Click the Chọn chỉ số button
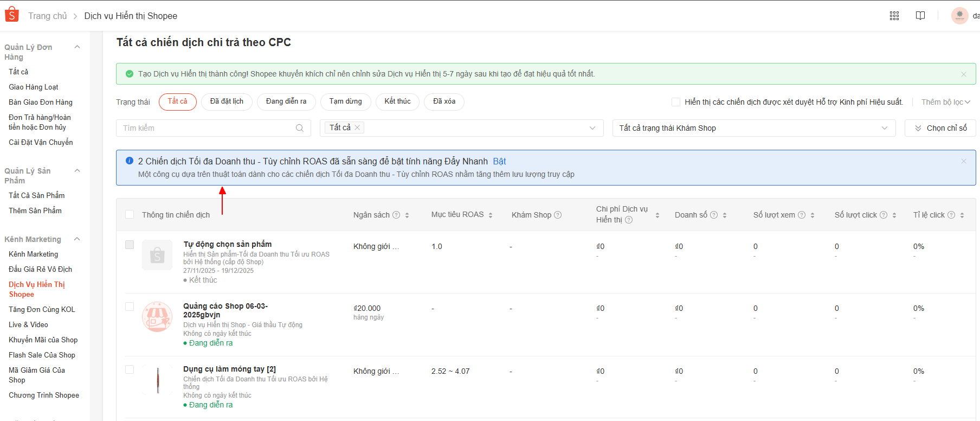The image size is (980, 421). point(940,128)
